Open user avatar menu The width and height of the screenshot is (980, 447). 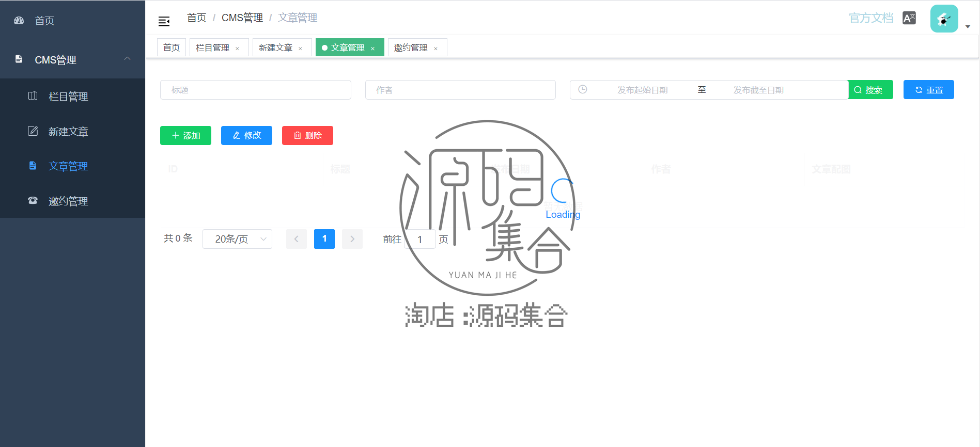[x=944, y=19]
